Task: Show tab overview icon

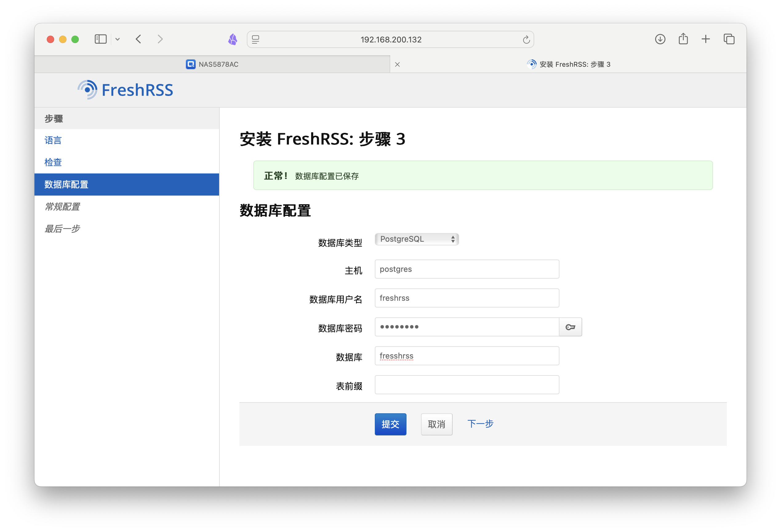Action: tap(729, 39)
